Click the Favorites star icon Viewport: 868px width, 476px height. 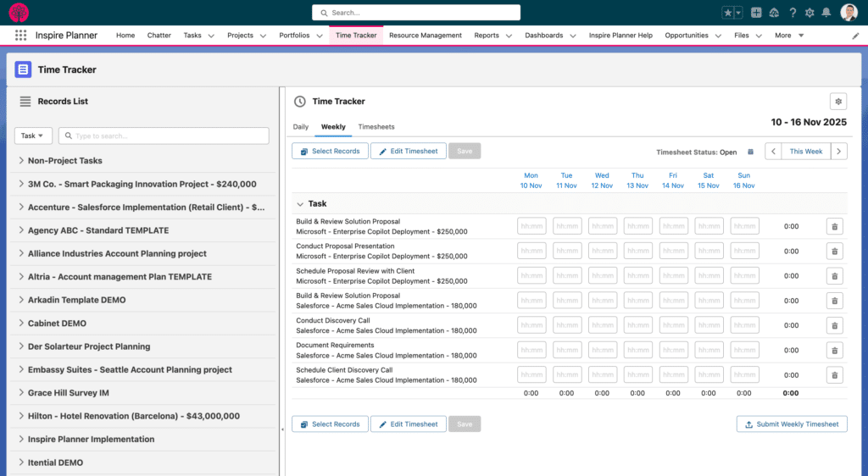(x=727, y=13)
